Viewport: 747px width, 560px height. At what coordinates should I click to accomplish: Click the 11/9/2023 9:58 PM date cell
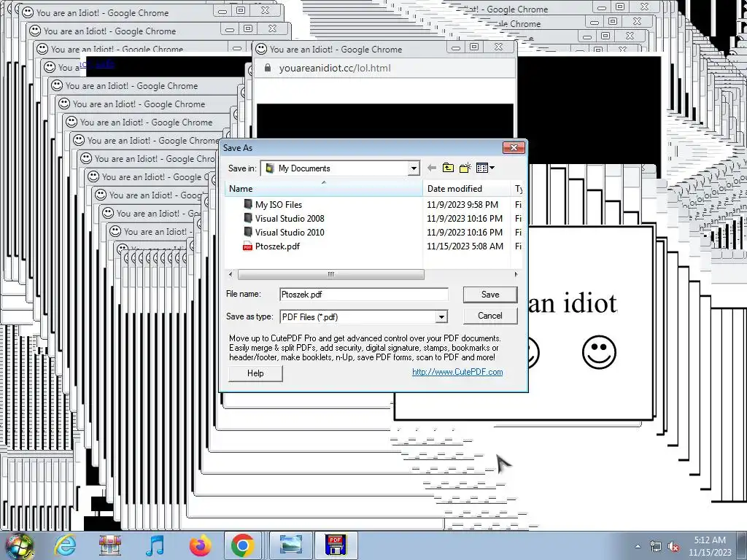click(x=462, y=204)
